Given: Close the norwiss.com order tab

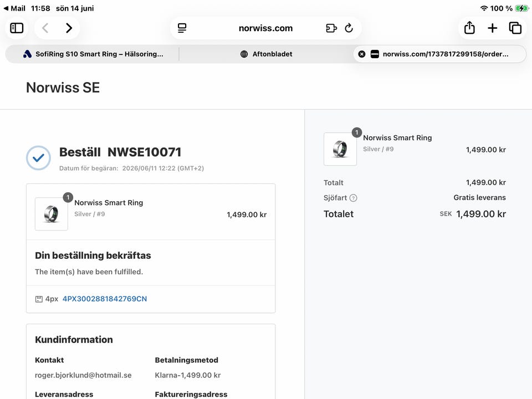Looking at the screenshot, I should click(x=362, y=54).
